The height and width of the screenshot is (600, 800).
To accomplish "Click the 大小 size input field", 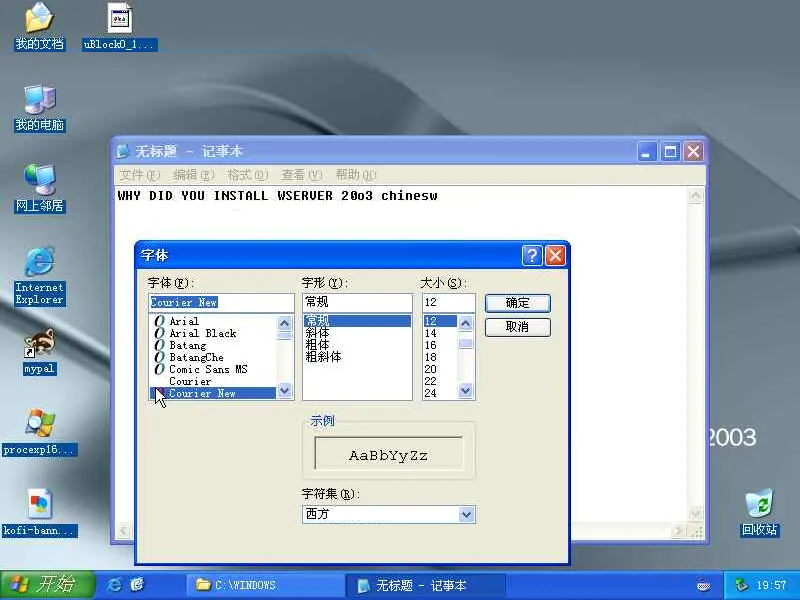I will point(448,303).
